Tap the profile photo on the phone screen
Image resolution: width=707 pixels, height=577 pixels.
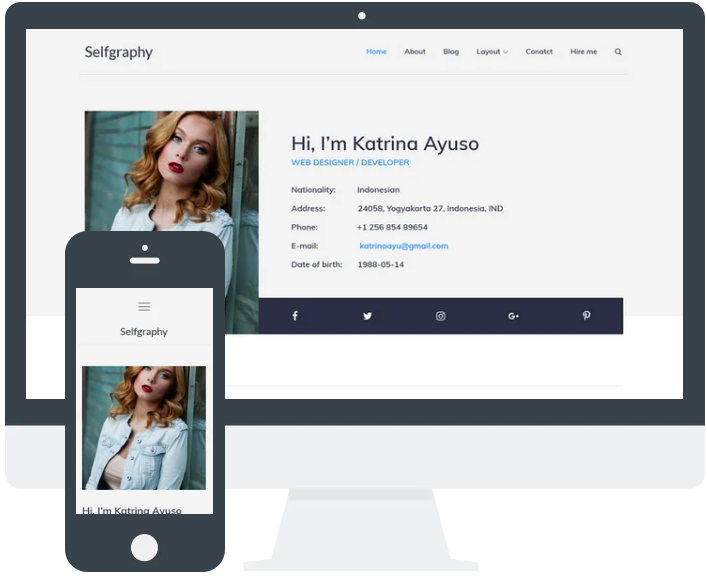click(144, 427)
